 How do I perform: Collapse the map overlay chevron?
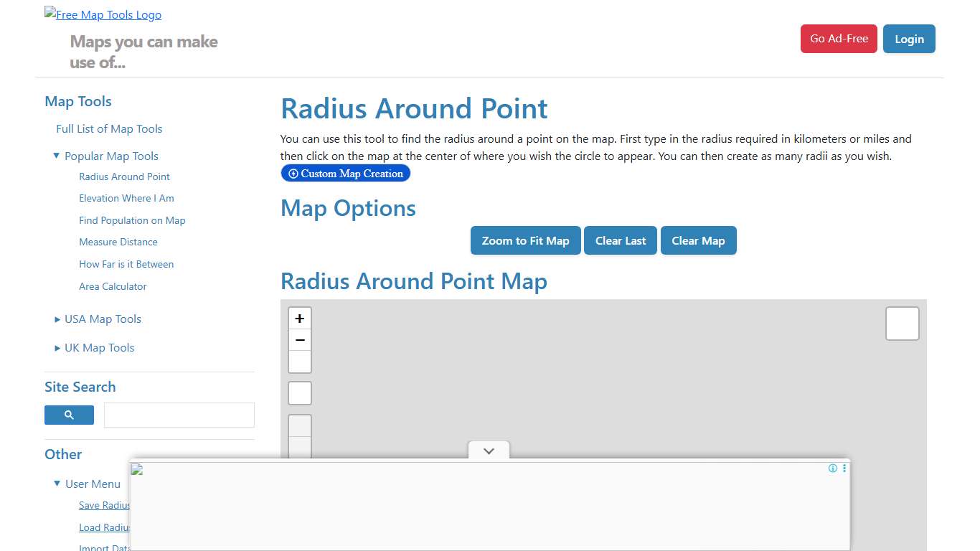click(x=489, y=451)
